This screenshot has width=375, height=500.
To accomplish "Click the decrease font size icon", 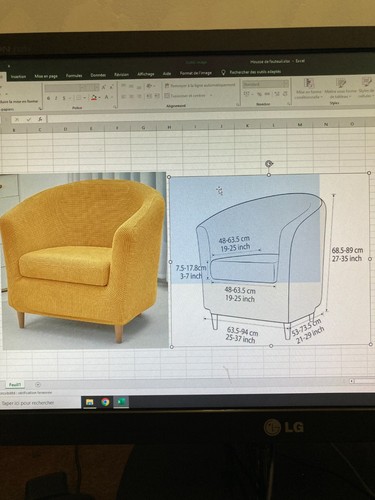I will (x=111, y=87).
